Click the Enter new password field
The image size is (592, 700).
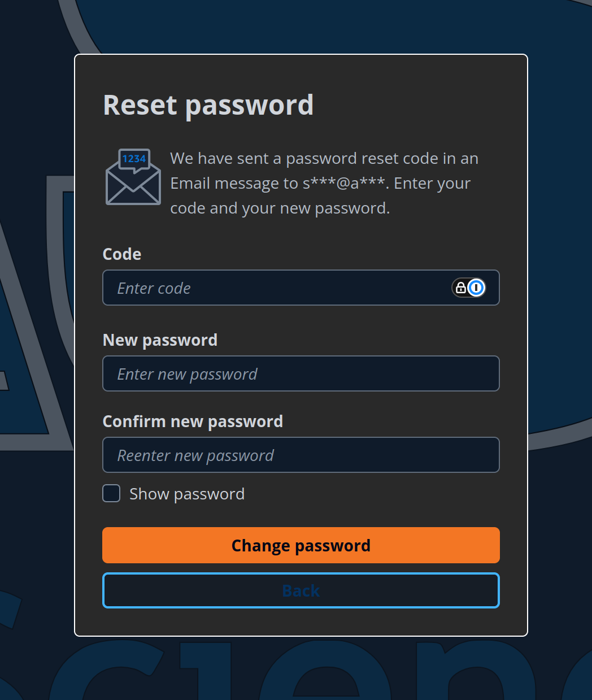point(301,373)
